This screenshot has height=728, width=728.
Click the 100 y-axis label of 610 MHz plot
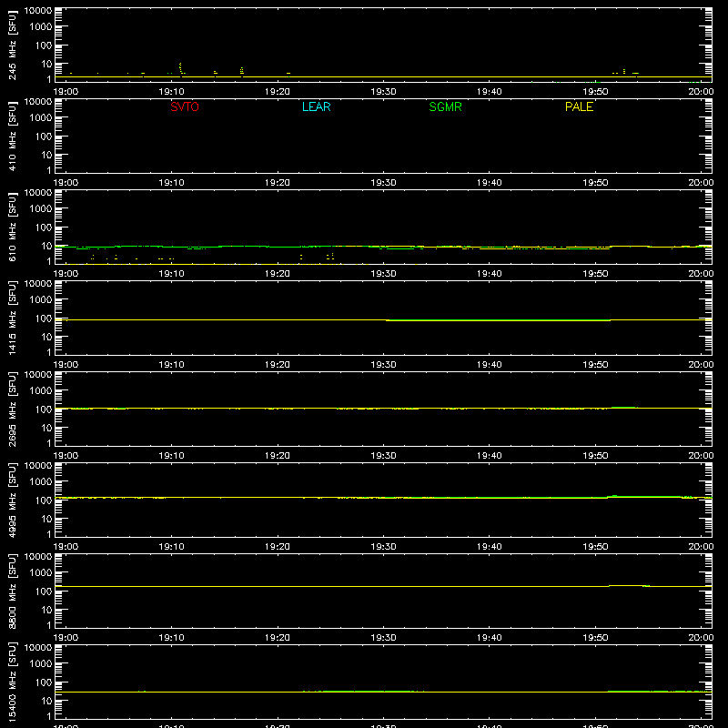click(44, 227)
